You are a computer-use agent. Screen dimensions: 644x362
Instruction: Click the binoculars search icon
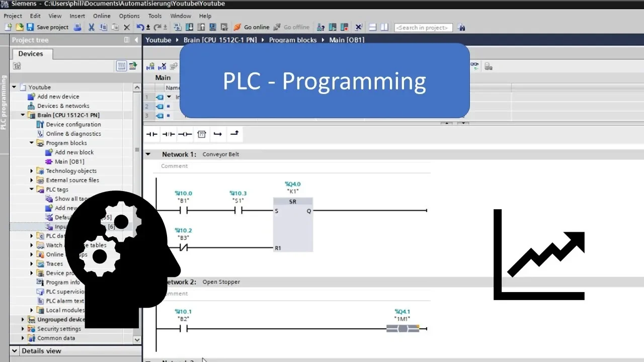(x=461, y=27)
